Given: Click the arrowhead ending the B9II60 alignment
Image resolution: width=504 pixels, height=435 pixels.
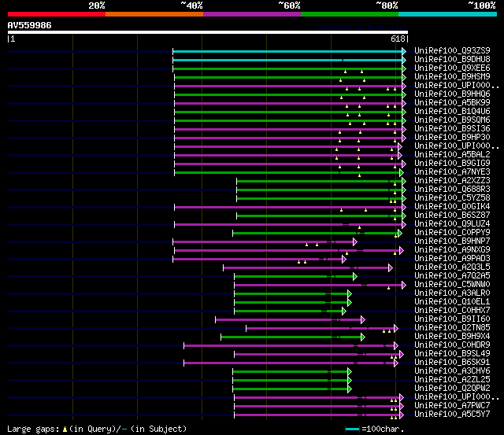Looking at the screenshot, I should pyautogui.click(x=363, y=319).
